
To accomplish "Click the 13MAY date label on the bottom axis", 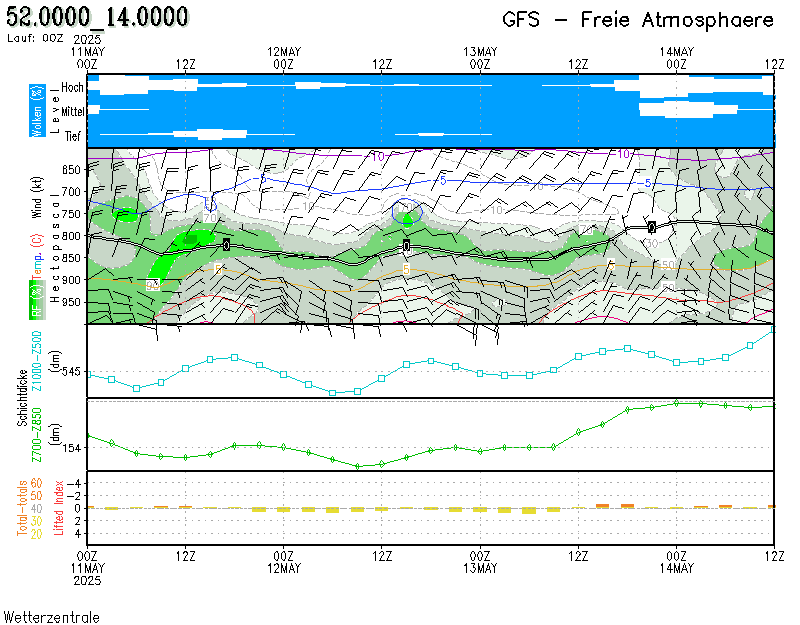I will (x=480, y=568).
